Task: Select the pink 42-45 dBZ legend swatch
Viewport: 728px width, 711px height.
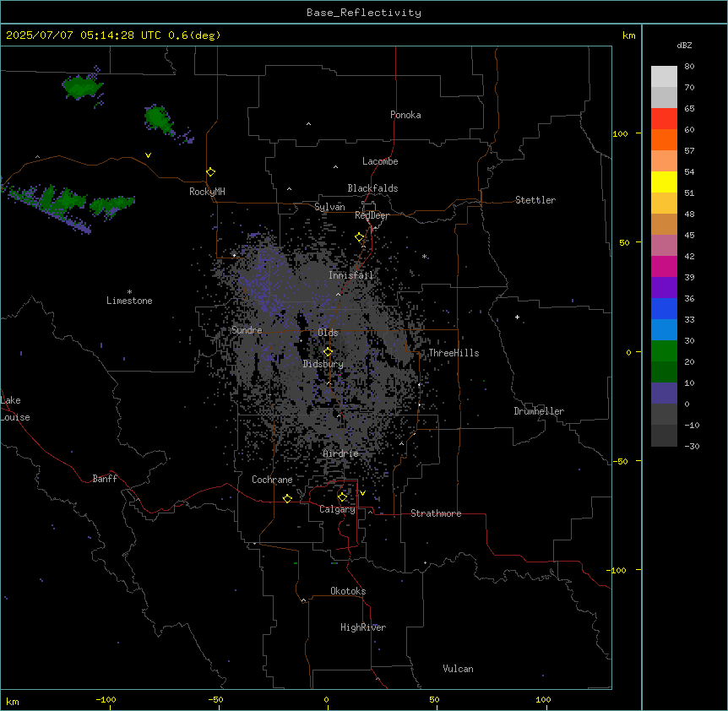Action: tap(664, 246)
